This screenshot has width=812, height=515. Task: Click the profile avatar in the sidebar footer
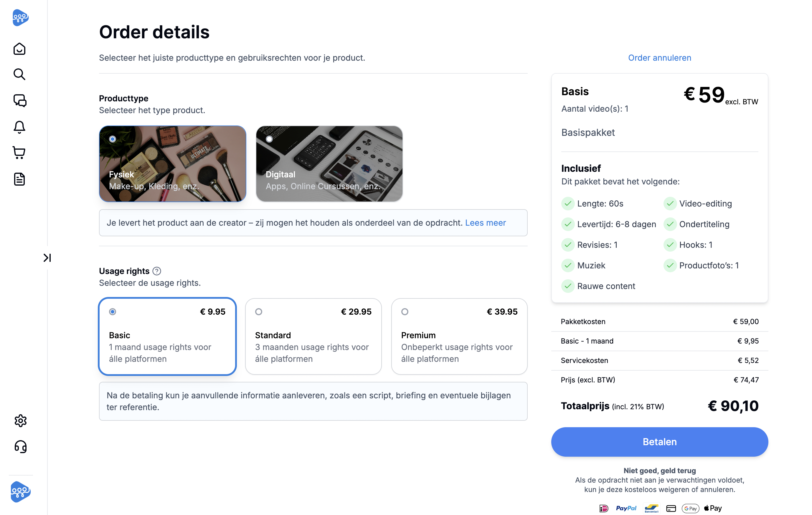(x=21, y=491)
